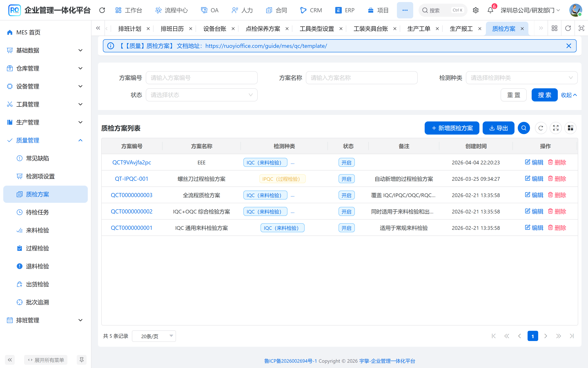The height and width of the screenshot is (368, 588).
Task: Open the tab grid overview icon
Action: pos(555,28)
